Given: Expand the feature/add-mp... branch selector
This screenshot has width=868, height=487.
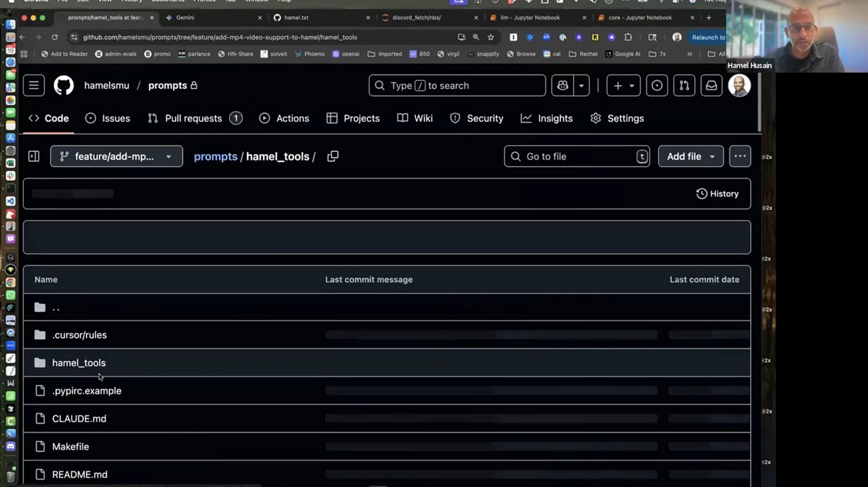Looking at the screenshot, I should 116,156.
